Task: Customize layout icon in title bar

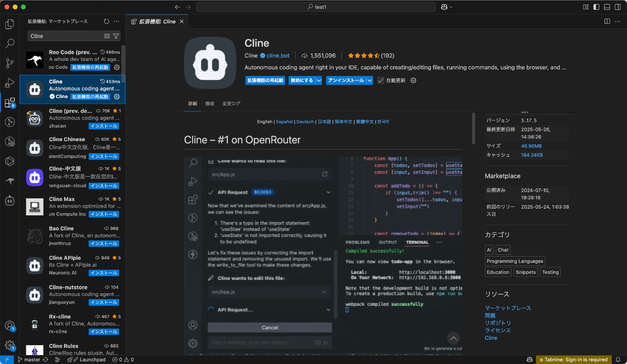Action: click(x=586, y=7)
